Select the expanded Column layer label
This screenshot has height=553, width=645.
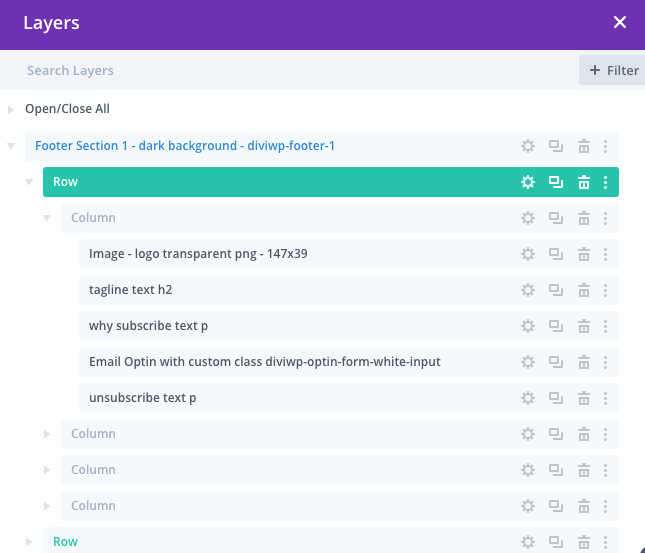pos(93,218)
